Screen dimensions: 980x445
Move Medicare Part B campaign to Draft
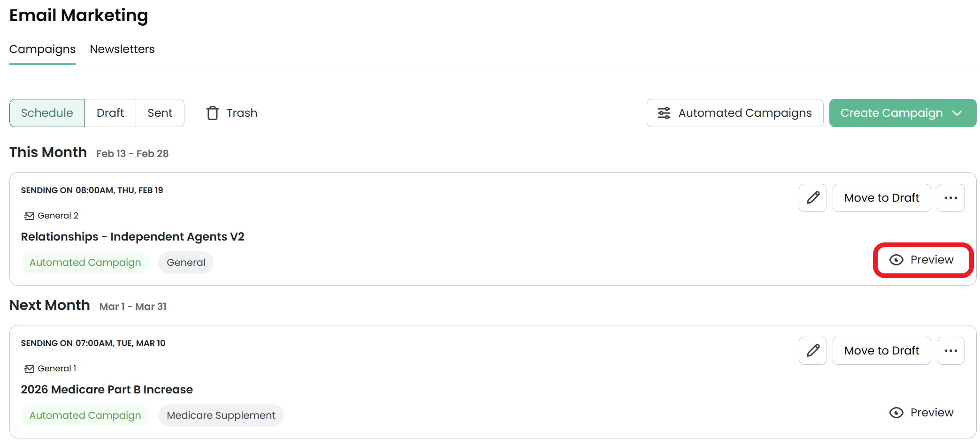tap(881, 351)
